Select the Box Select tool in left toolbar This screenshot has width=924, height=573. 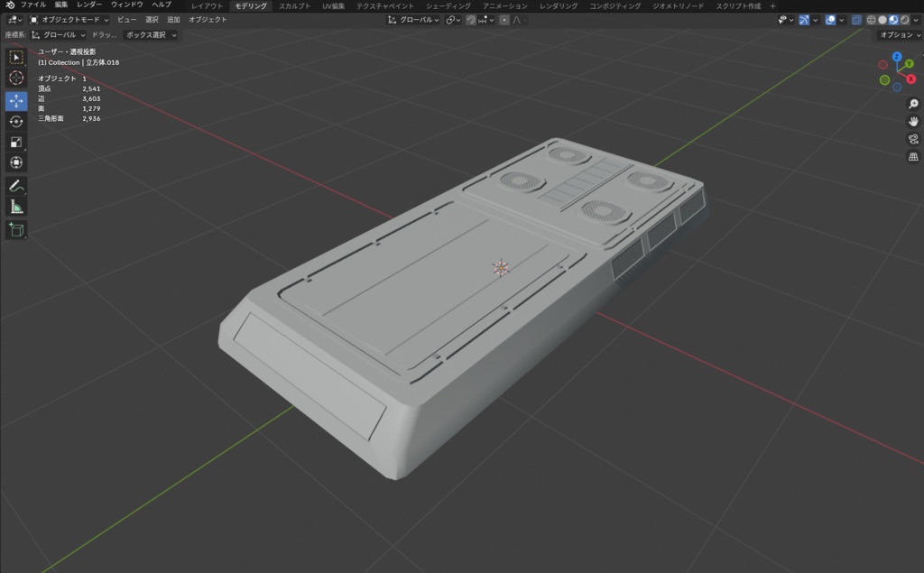(x=16, y=57)
